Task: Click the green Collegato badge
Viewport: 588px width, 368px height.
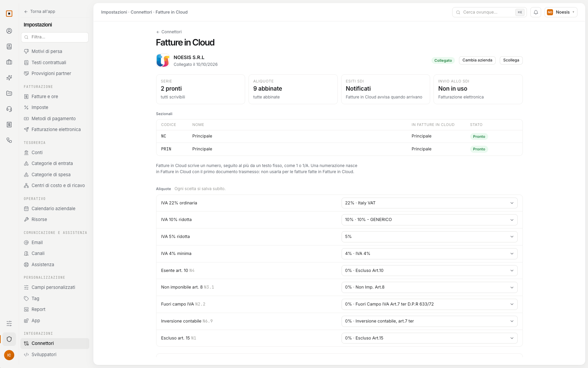Action: (443, 60)
